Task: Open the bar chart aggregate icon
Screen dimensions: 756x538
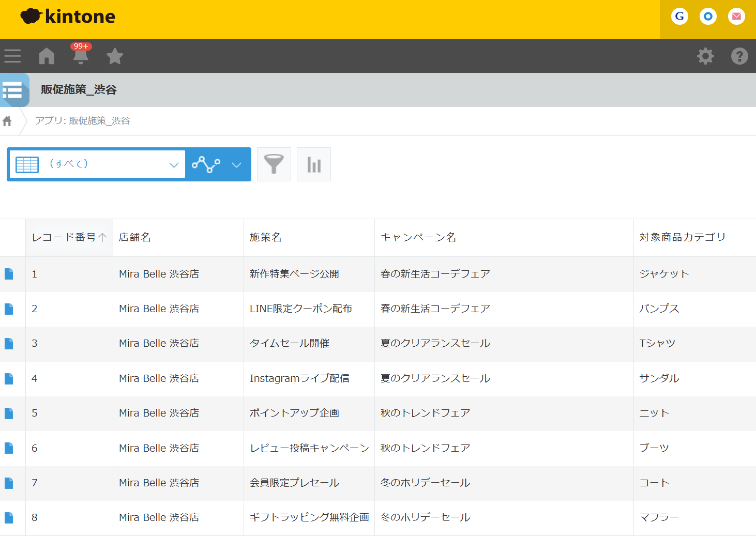Action: click(314, 164)
